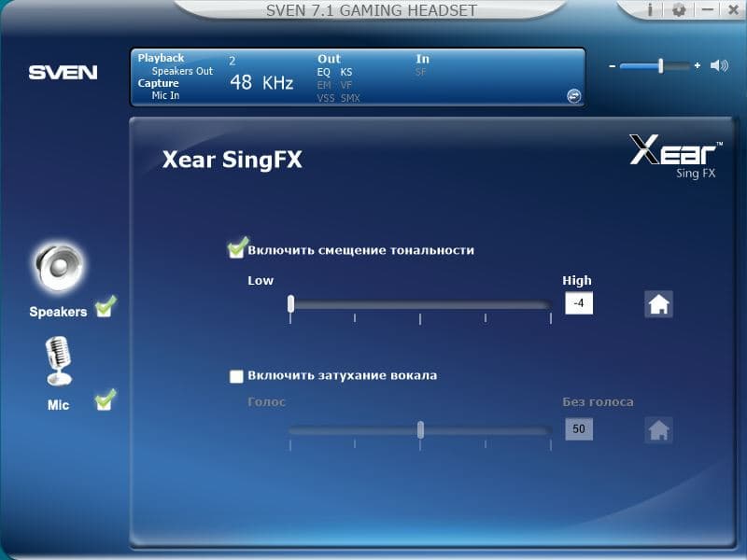Click the Playback heading in status panel
747x560 pixels.
[161, 58]
